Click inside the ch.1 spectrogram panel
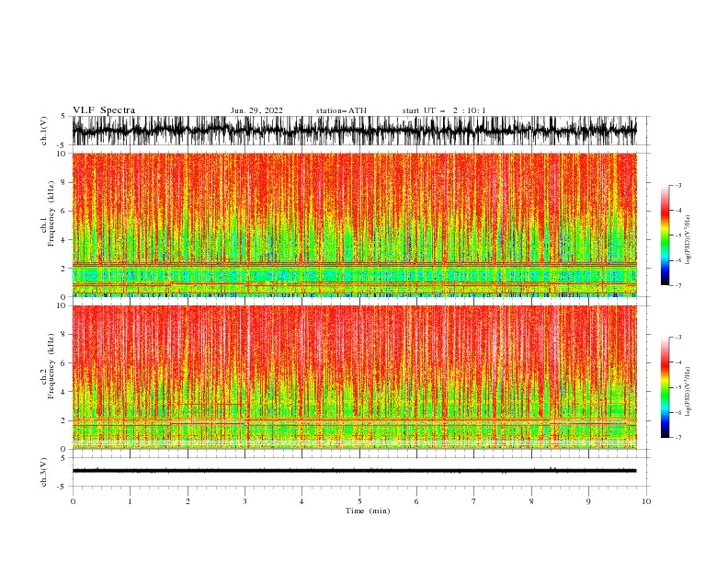Image resolution: width=728 pixels, height=563 pixels. coord(354,224)
